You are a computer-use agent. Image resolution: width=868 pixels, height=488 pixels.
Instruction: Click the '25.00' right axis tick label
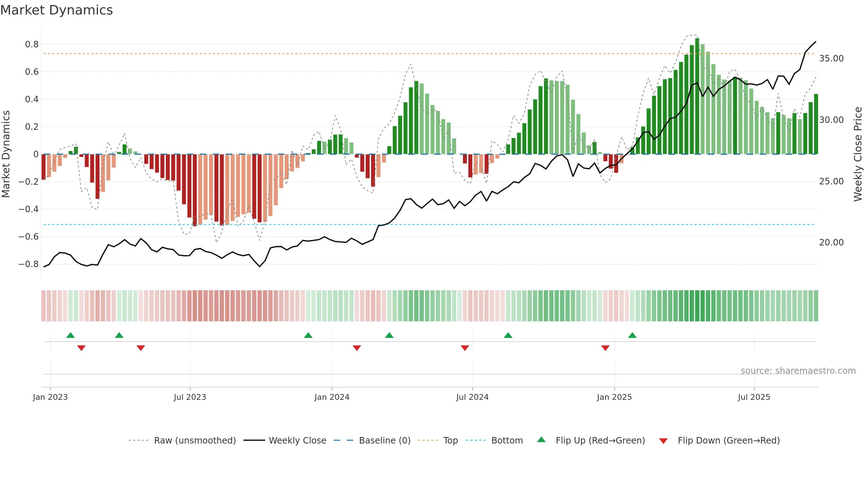click(x=831, y=181)
